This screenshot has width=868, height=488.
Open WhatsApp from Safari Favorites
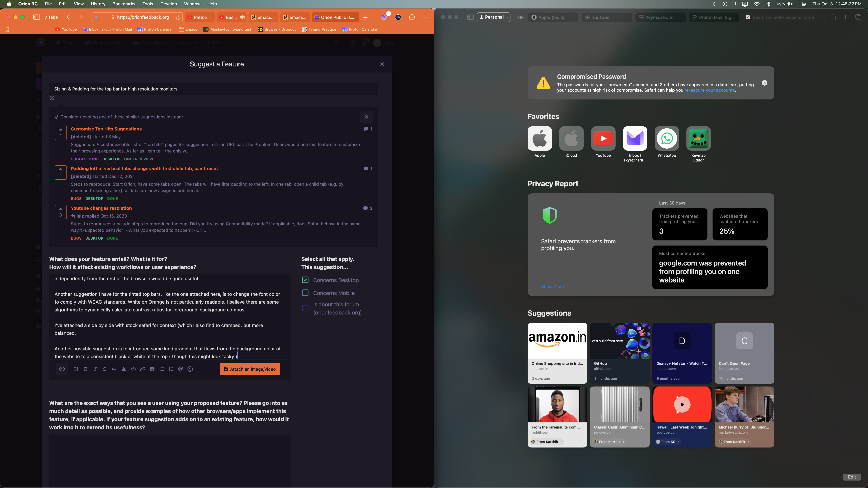[666, 138]
